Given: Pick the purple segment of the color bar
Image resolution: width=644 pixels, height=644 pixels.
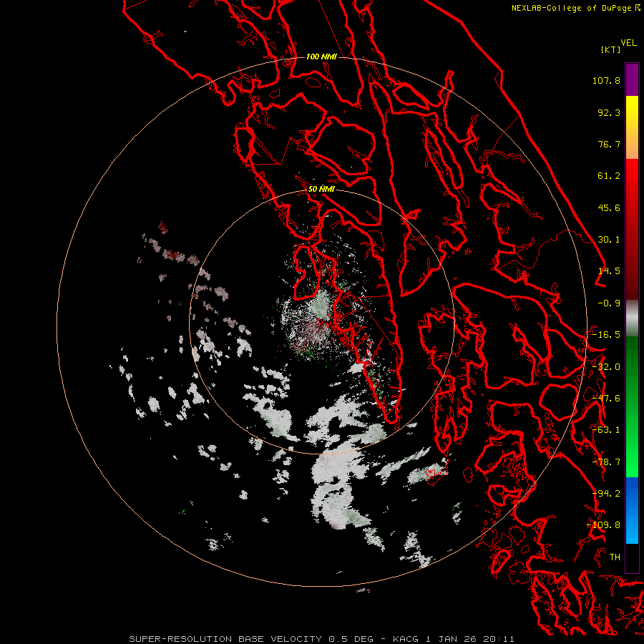Looking at the screenshot, I should [632, 79].
